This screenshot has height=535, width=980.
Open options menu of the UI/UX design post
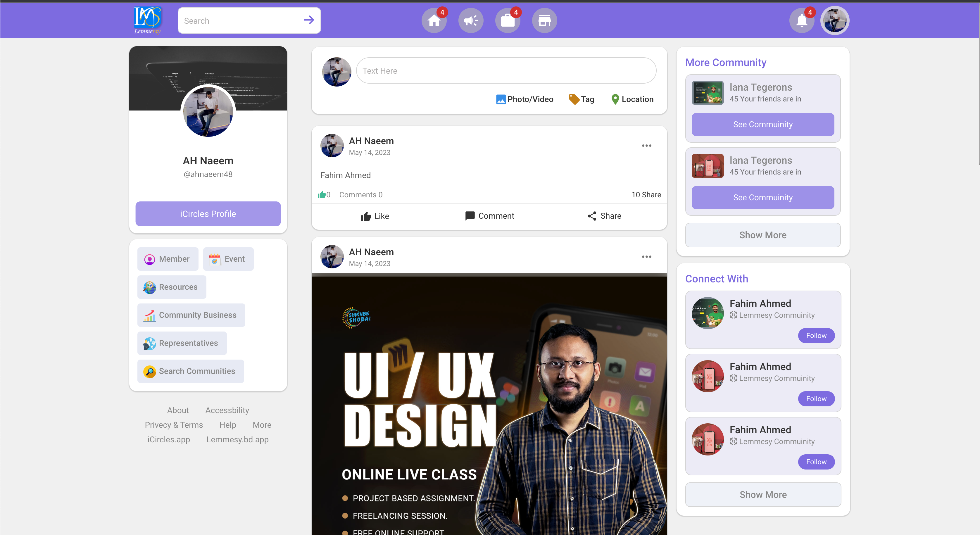pos(646,257)
